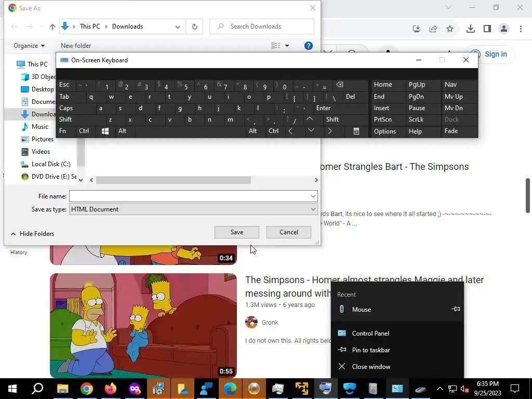Image resolution: width=532 pixels, height=399 pixels.
Task: Refresh the Downloads folder listing
Action: 194,27
